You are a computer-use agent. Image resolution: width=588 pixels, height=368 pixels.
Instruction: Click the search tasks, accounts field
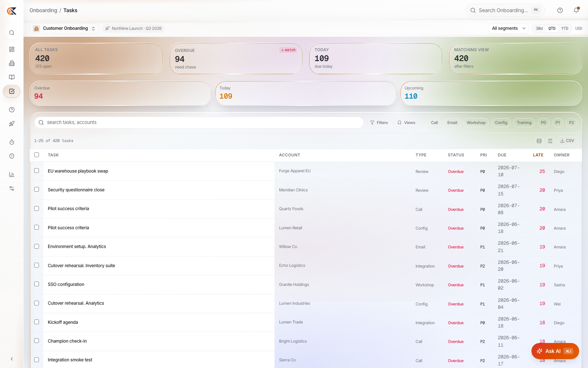click(199, 123)
